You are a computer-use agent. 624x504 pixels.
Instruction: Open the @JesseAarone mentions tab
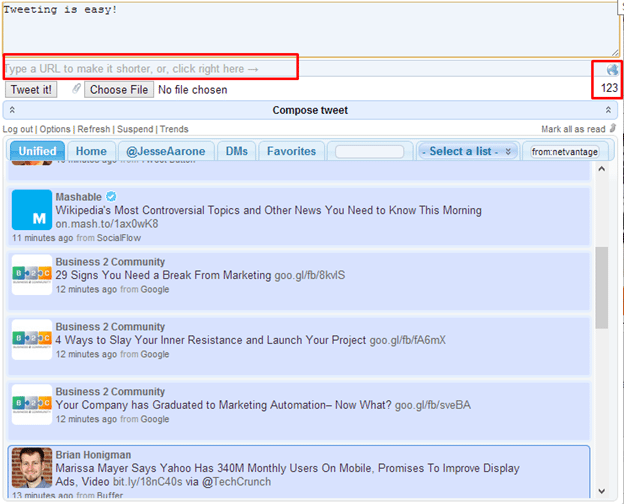[166, 151]
